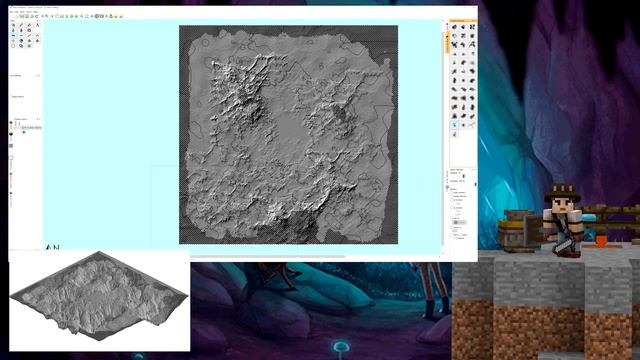Toggle the above degrees checkbox
The height and width of the screenshot is (360, 640).
pyautogui.click(x=451, y=235)
